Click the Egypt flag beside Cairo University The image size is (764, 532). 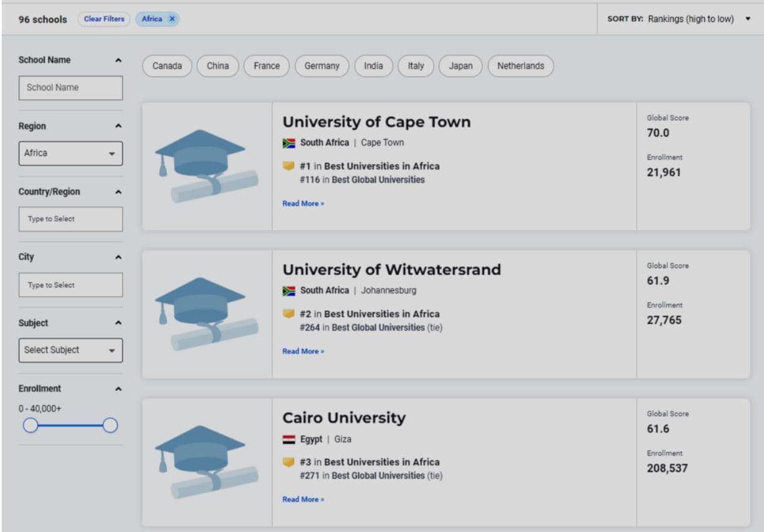[290, 439]
